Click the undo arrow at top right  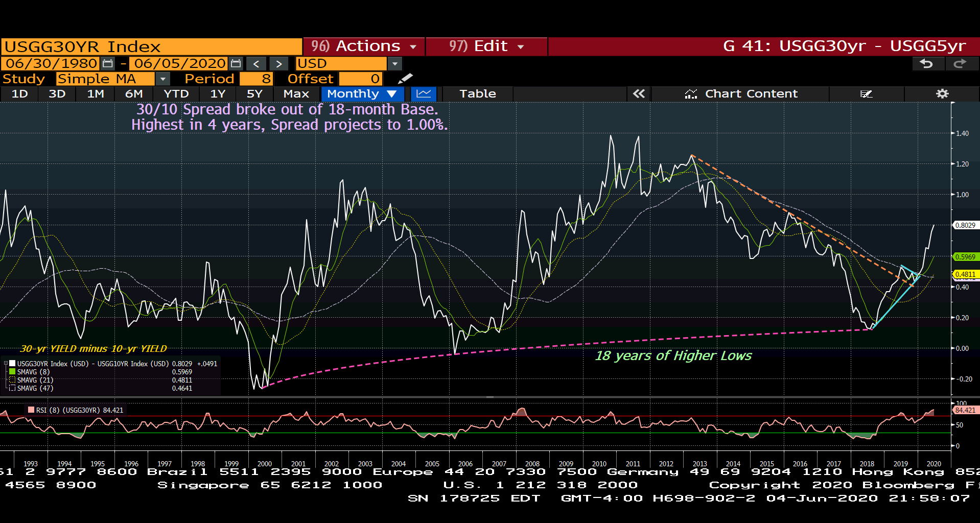click(927, 63)
